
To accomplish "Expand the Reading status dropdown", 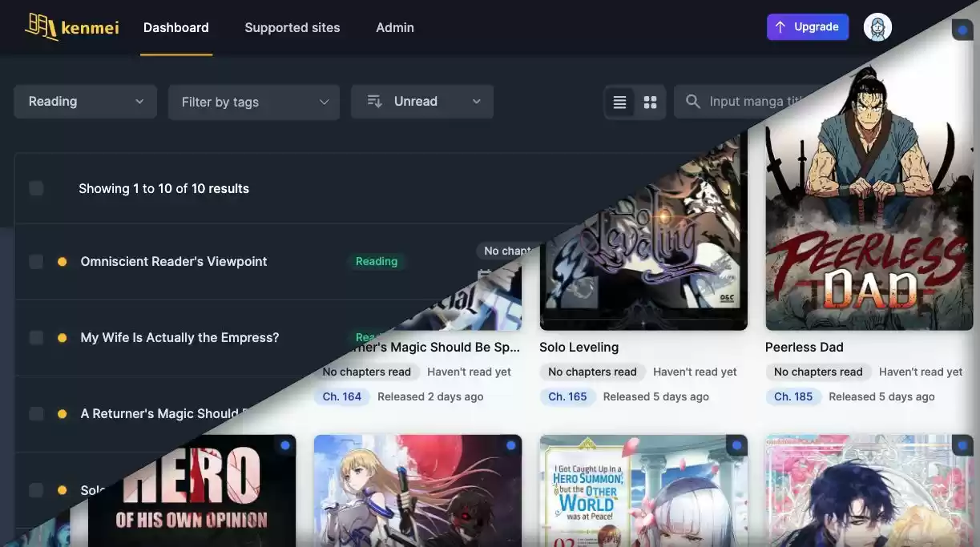I will click(x=85, y=102).
